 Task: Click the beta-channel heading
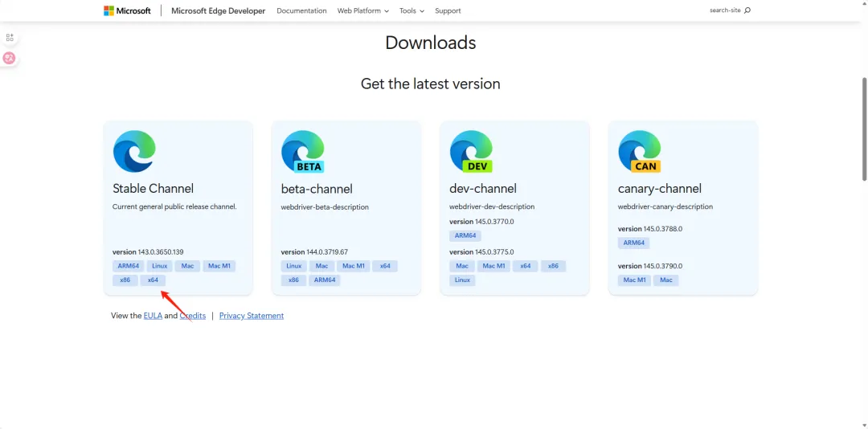point(317,189)
